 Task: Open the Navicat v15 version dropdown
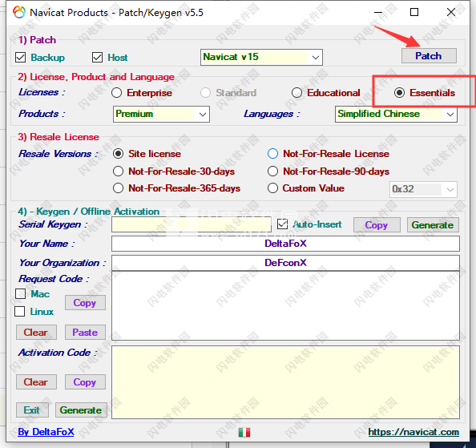pyautogui.click(x=261, y=57)
